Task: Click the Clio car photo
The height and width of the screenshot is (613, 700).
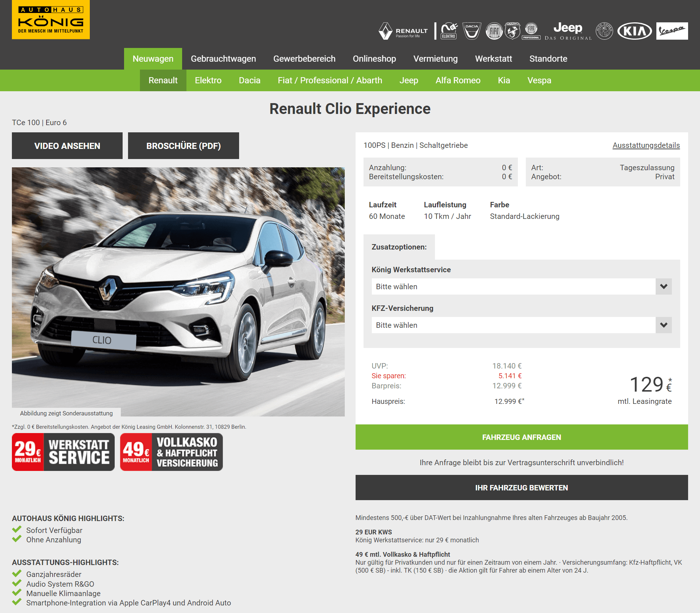Action: [x=178, y=292]
